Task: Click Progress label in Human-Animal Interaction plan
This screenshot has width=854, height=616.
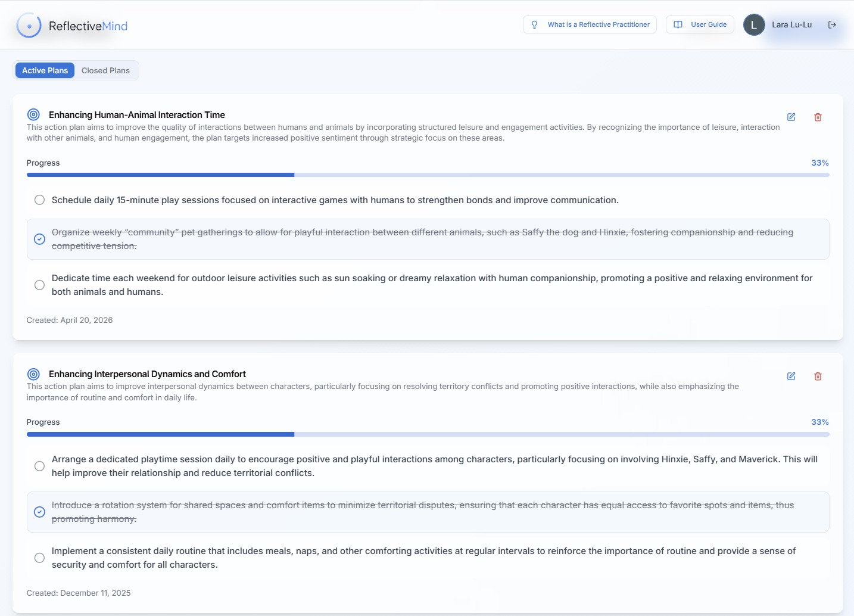Action: pyautogui.click(x=43, y=163)
